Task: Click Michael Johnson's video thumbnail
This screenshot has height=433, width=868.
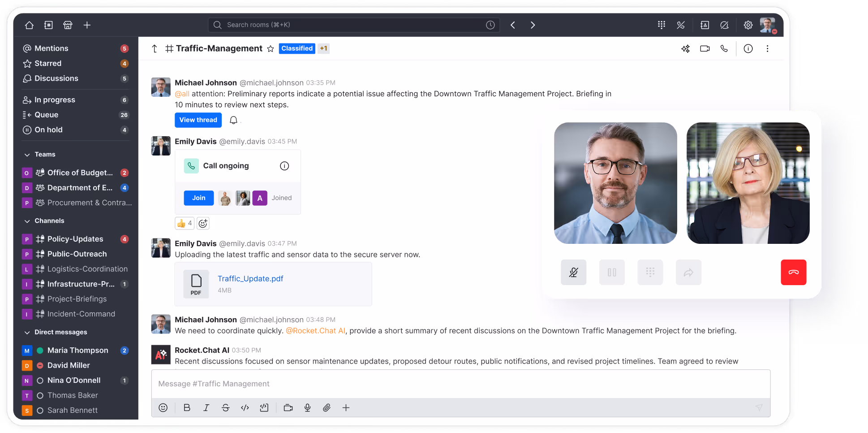Action: 615,183
